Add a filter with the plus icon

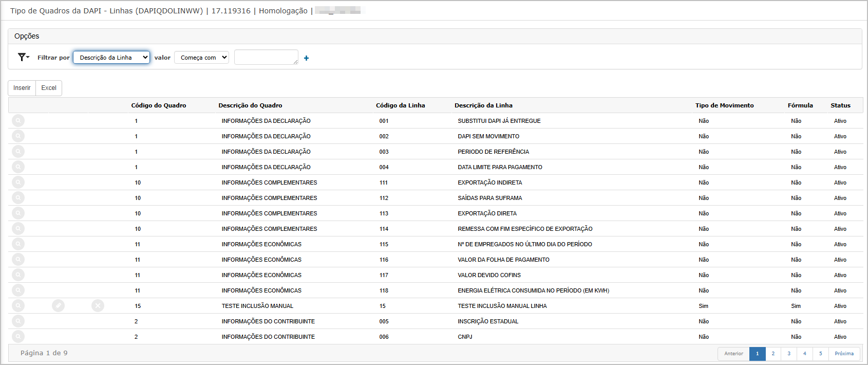[x=306, y=58]
